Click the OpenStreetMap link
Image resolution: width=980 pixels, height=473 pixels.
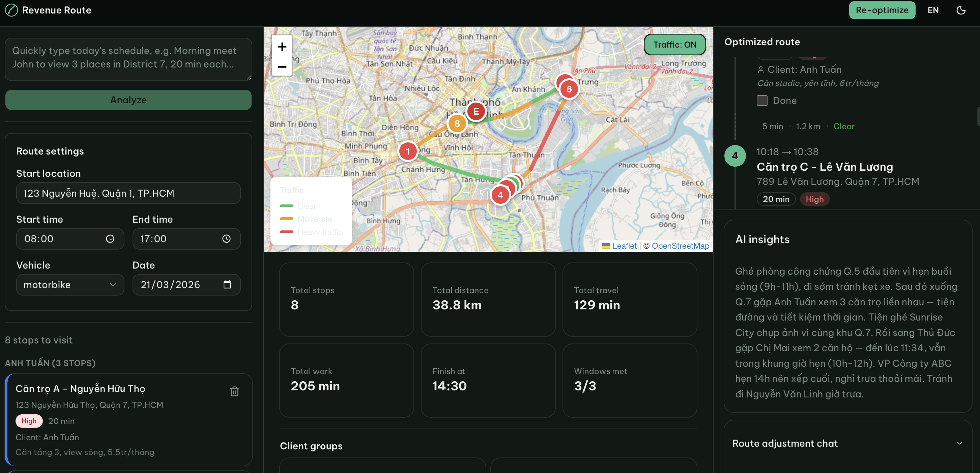coord(680,246)
